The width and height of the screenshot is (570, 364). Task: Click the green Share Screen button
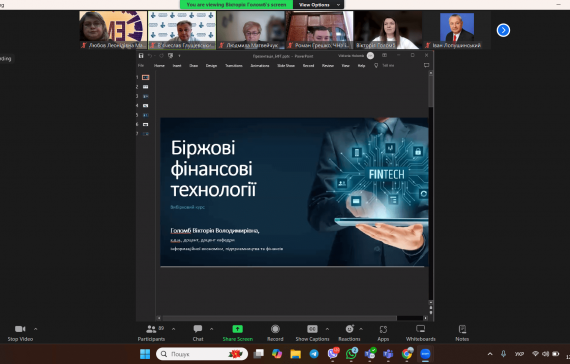tap(237, 333)
